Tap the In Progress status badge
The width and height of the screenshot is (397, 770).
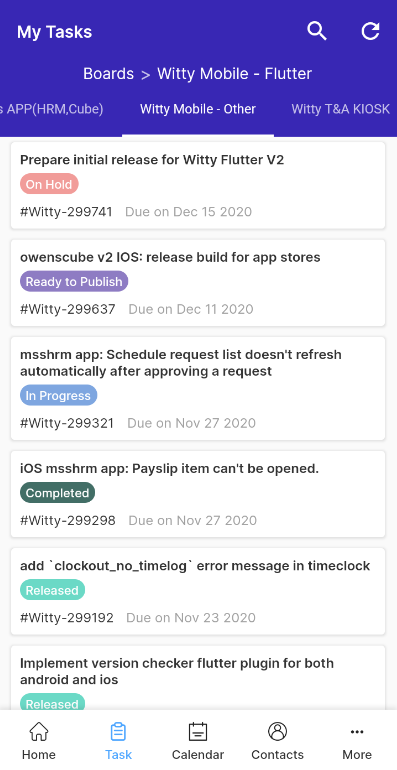[58, 395]
